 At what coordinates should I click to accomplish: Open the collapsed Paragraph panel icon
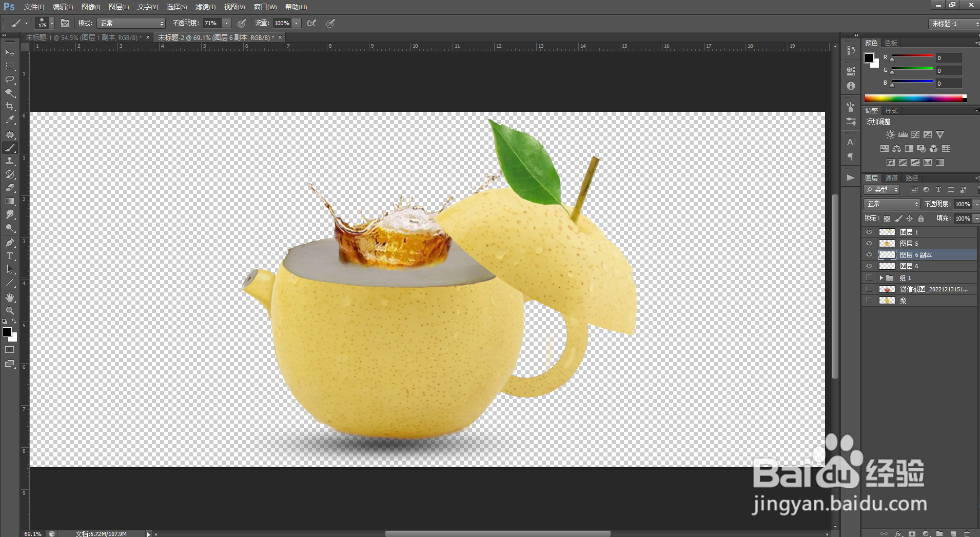click(x=851, y=157)
